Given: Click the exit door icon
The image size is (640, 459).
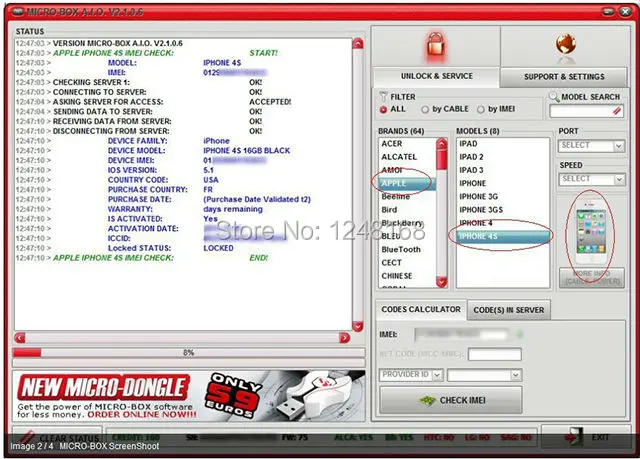Looking at the screenshot, I should tap(573, 437).
